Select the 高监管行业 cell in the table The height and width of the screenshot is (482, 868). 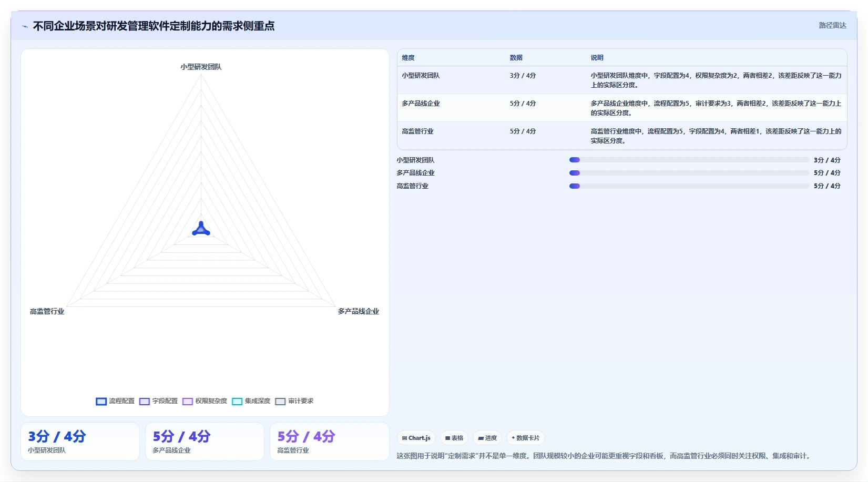tap(417, 131)
